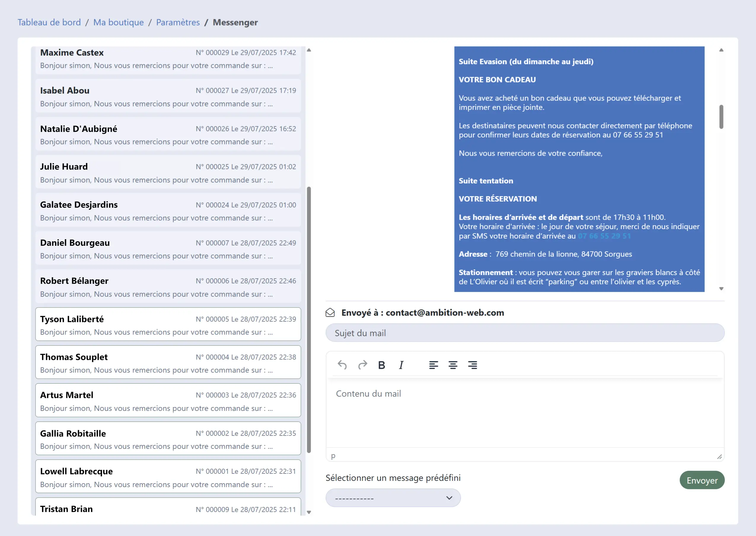Focus the Sujet du mail field

[525, 333]
